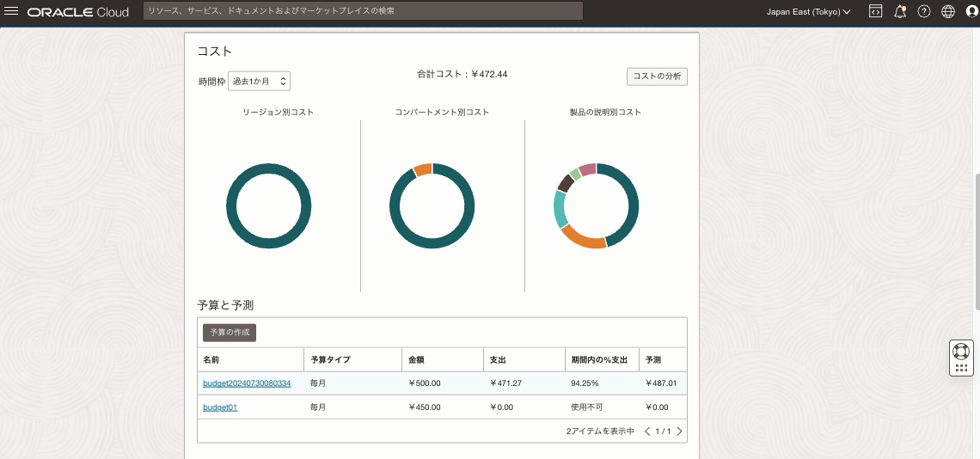Go to next page arrow in budget table

point(679,431)
